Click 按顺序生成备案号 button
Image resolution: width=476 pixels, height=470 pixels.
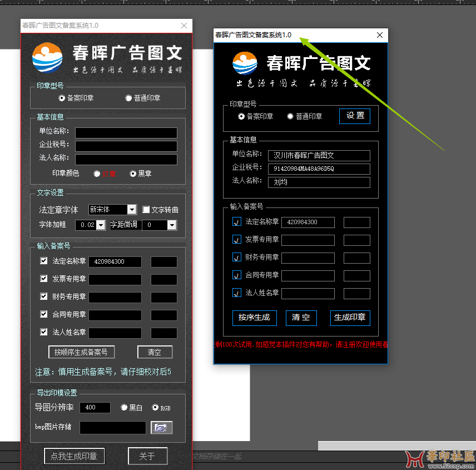[81, 352]
